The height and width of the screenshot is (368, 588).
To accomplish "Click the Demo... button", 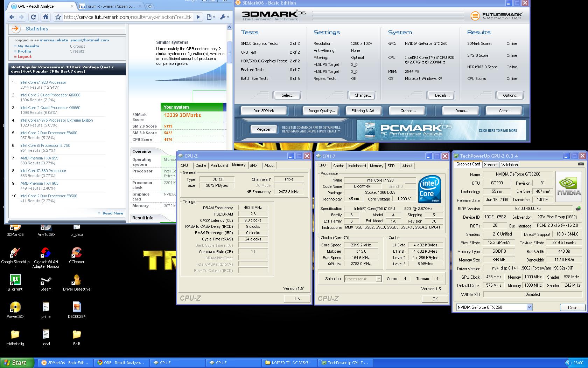I will 461,111.
